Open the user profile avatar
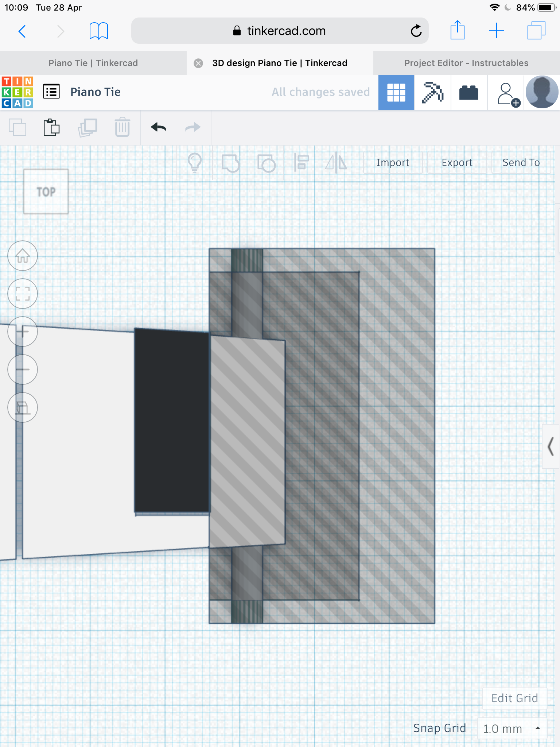This screenshot has width=560, height=747. point(542,92)
